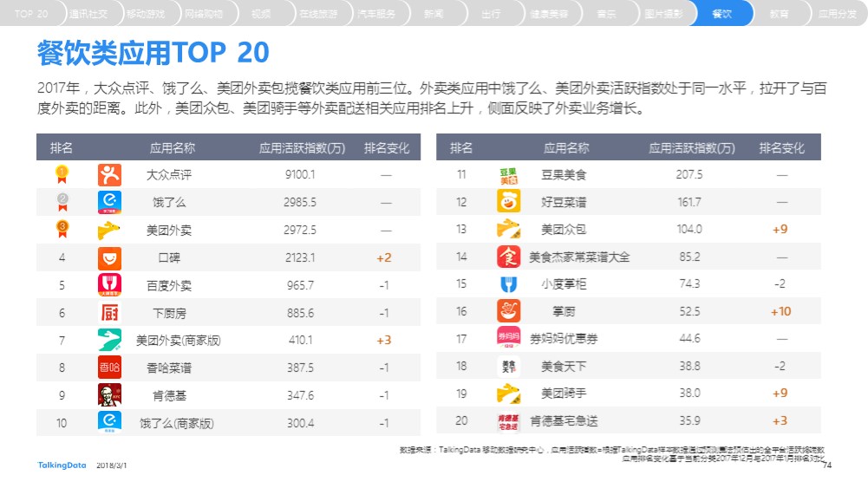Screen dimensions: 868x488
Task: Click the TalkingData logo in the footer
Action: tap(62, 465)
